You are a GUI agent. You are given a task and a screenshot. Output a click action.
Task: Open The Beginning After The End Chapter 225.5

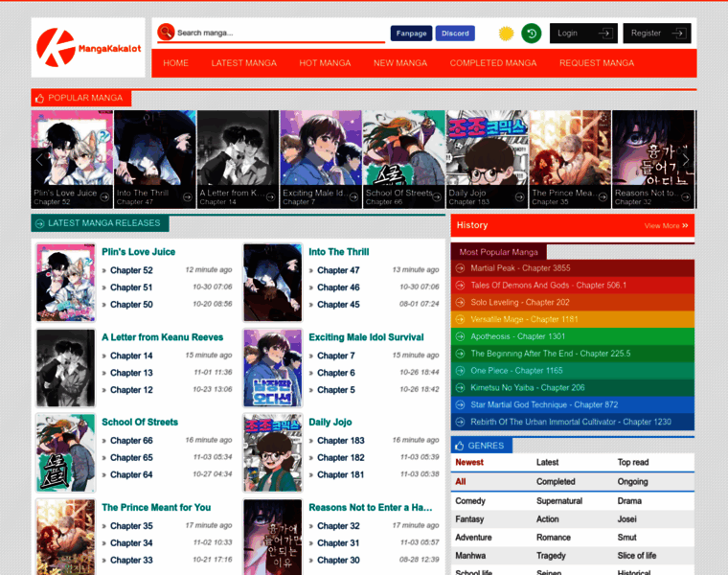pyautogui.click(x=551, y=354)
